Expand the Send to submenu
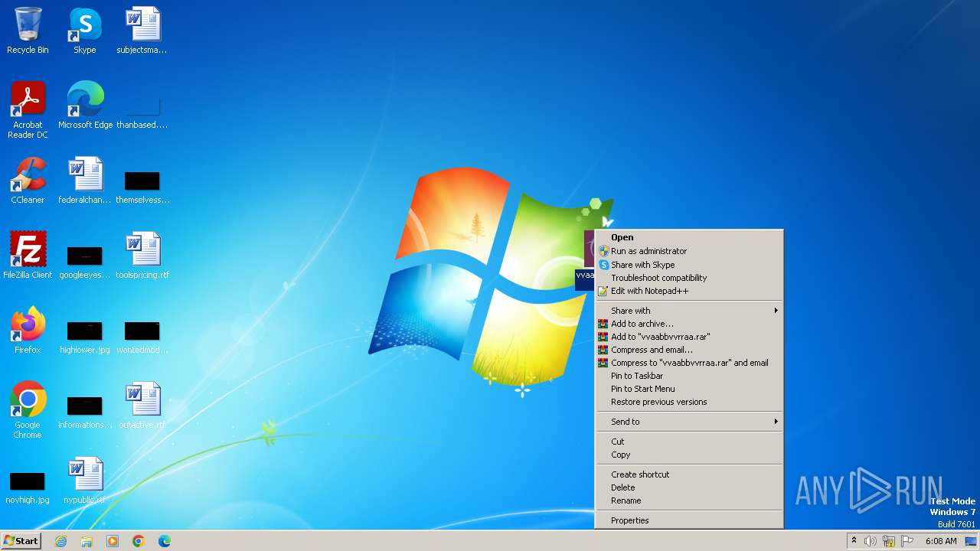Screen dimensions: 980x551 point(689,422)
